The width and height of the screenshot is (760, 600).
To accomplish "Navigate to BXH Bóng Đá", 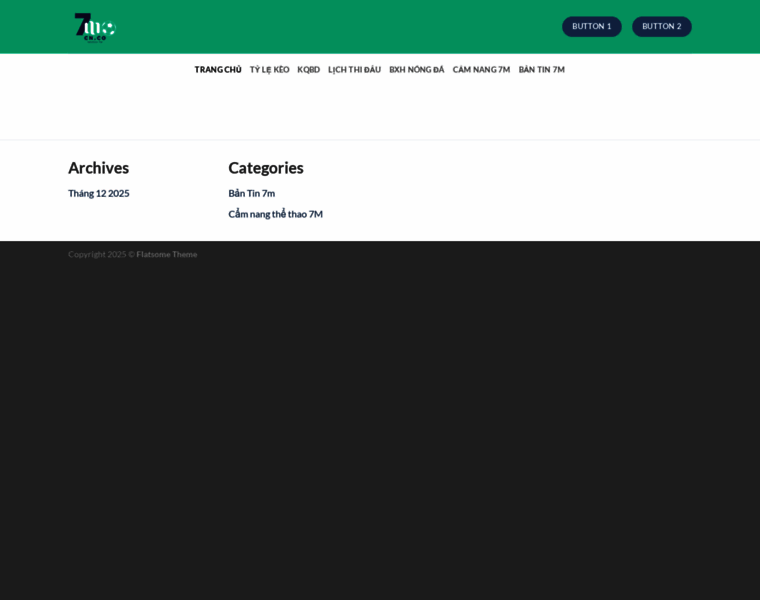I will [416, 70].
